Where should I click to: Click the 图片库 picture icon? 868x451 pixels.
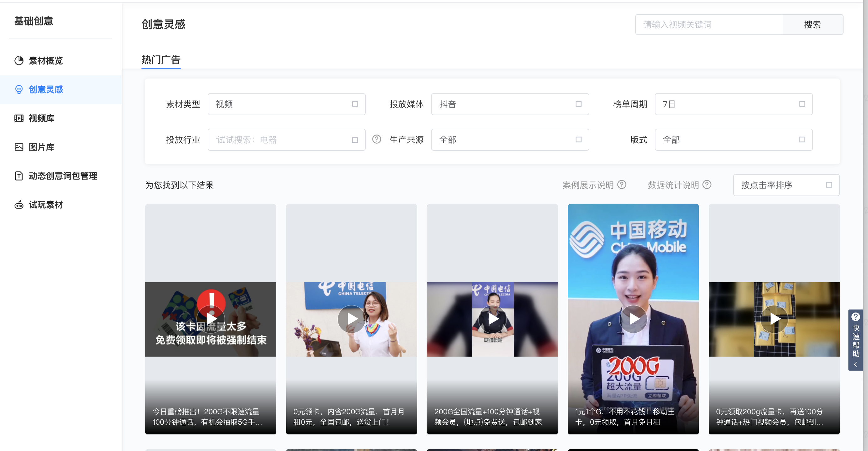coord(19,147)
